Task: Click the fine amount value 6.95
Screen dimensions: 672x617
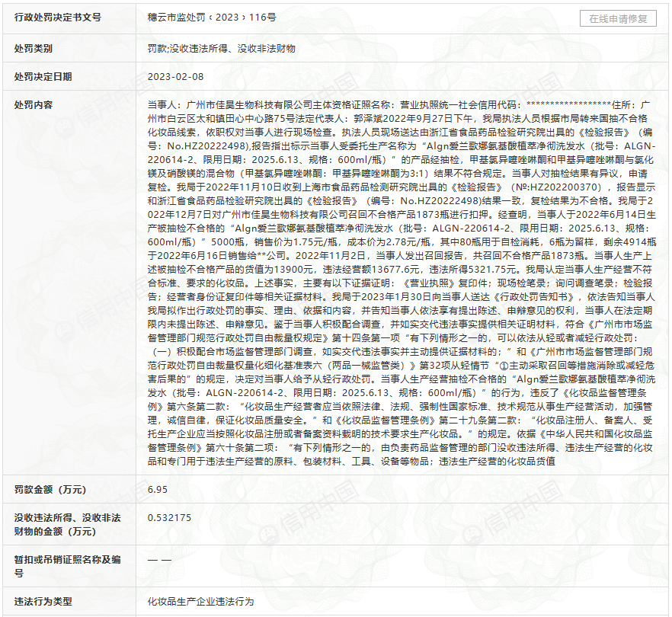Action: point(158,489)
